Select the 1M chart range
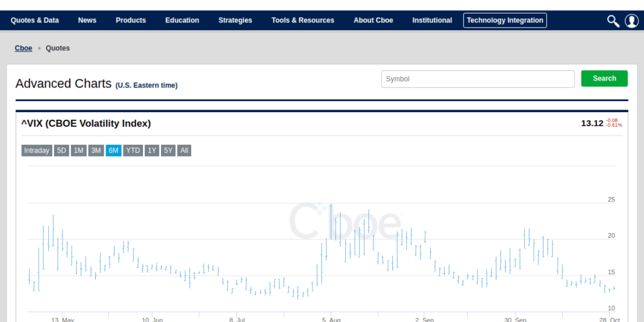Screen dimensions: 644x322 pos(79,151)
